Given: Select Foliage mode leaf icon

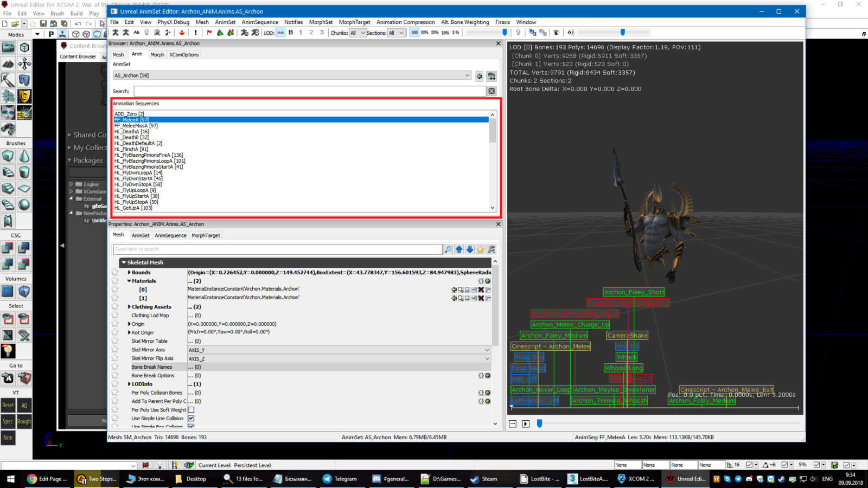Looking at the screenshot, I should [8, 97].
